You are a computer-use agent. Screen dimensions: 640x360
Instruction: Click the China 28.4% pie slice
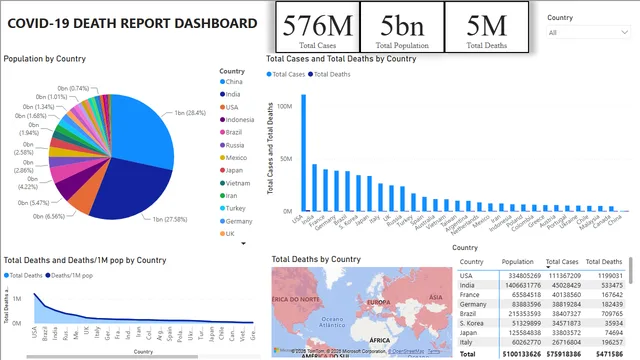tap(143, 131)
